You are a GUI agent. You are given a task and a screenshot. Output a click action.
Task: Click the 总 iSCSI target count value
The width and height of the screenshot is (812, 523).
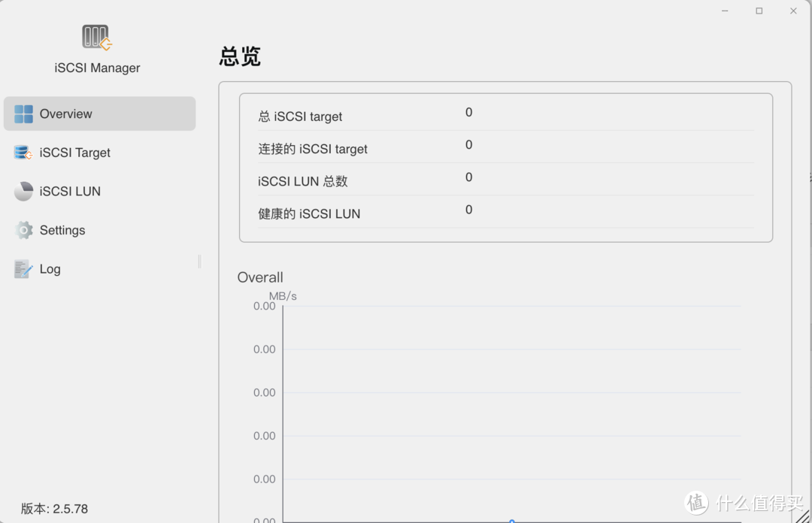[x=468, y=112]
